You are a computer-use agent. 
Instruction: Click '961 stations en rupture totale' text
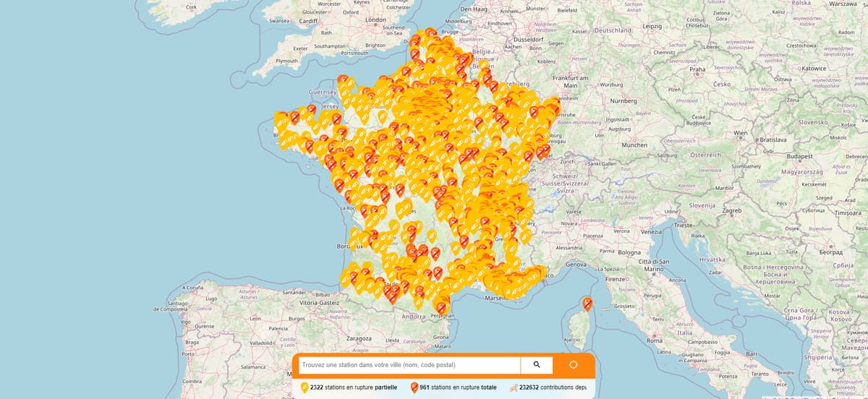(x=458, y=387)
